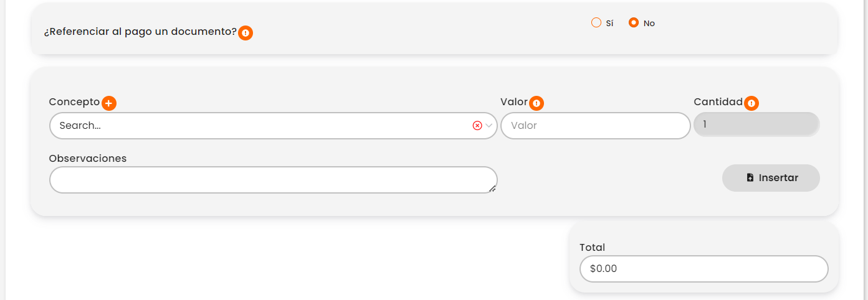Viewport: 868px width, 300px height.
Task: Click the "Observaciones" field label
Action: 88,159
